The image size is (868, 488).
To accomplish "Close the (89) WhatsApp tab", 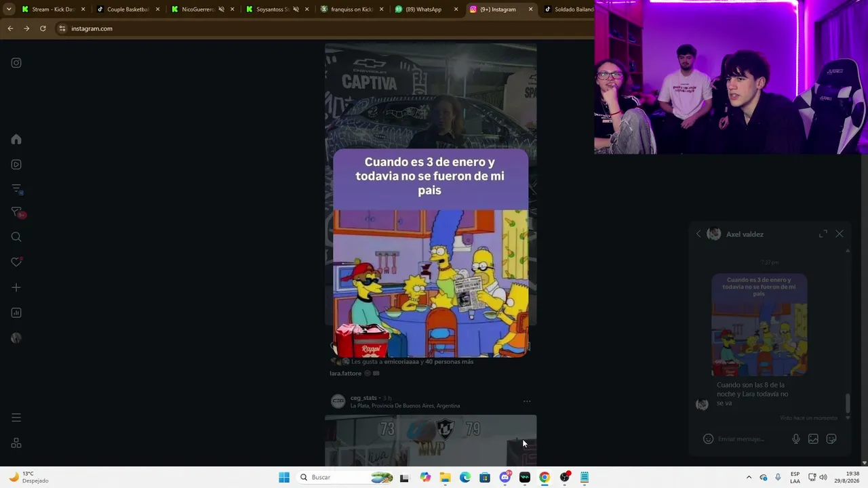I will pos(456,9).
